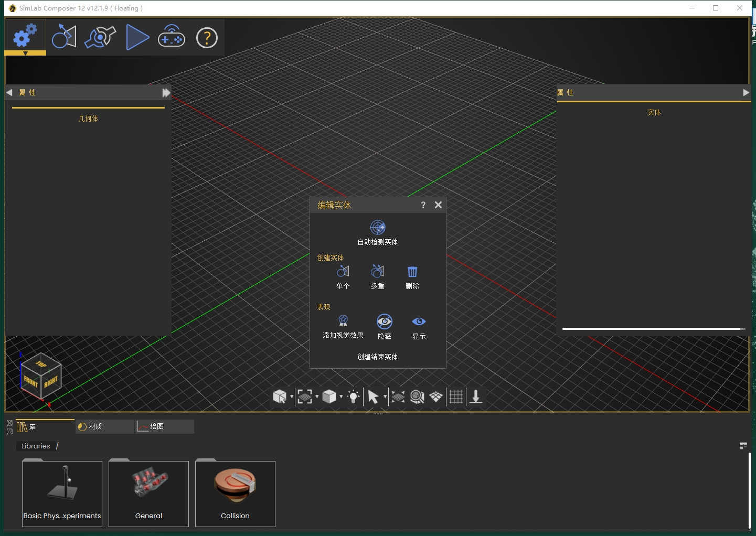Open the General library folder
This screenshot has height=536, width=756.
[148, 494]
